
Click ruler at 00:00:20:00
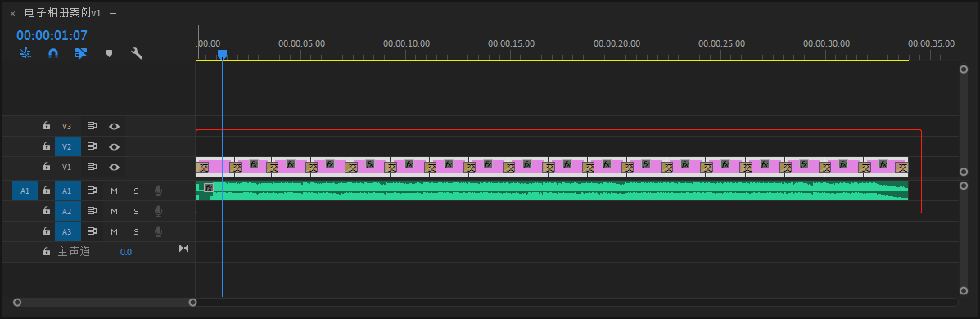pos(616,43)
